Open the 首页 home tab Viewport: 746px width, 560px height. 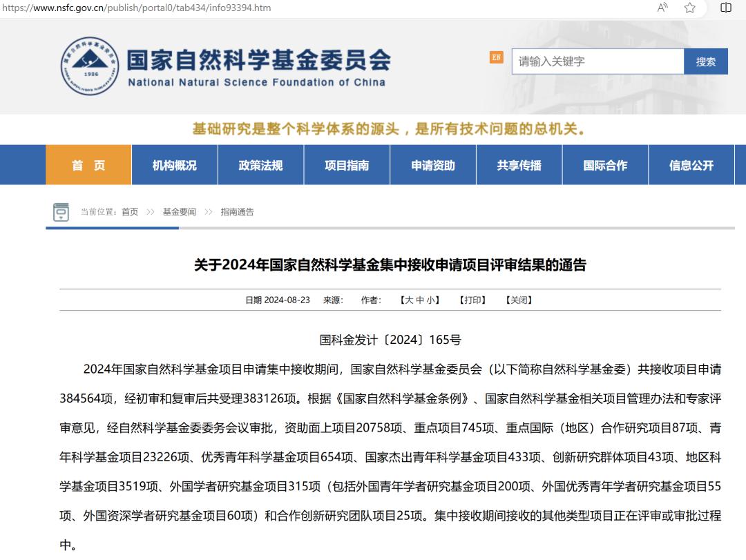[88, 165]
